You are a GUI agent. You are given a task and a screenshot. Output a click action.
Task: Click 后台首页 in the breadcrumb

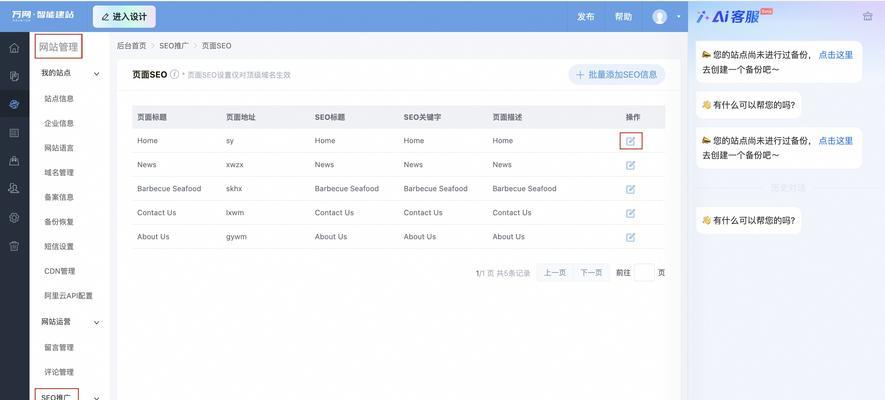tap(132, 46)
